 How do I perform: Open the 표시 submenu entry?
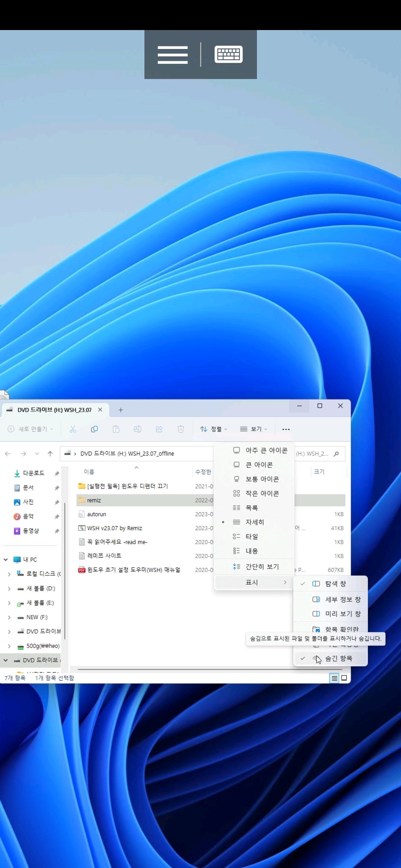point(254,582)
